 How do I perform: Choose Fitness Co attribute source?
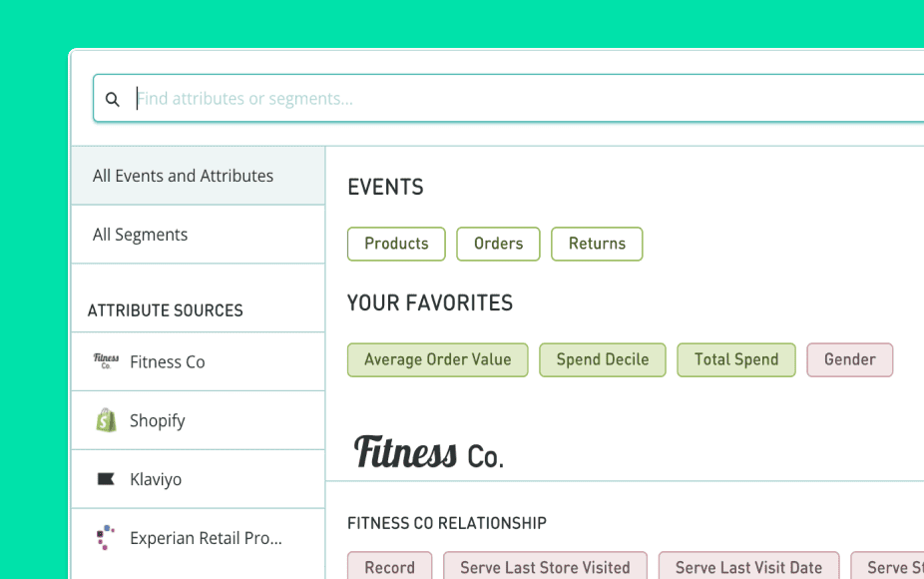tap(198, 361)
